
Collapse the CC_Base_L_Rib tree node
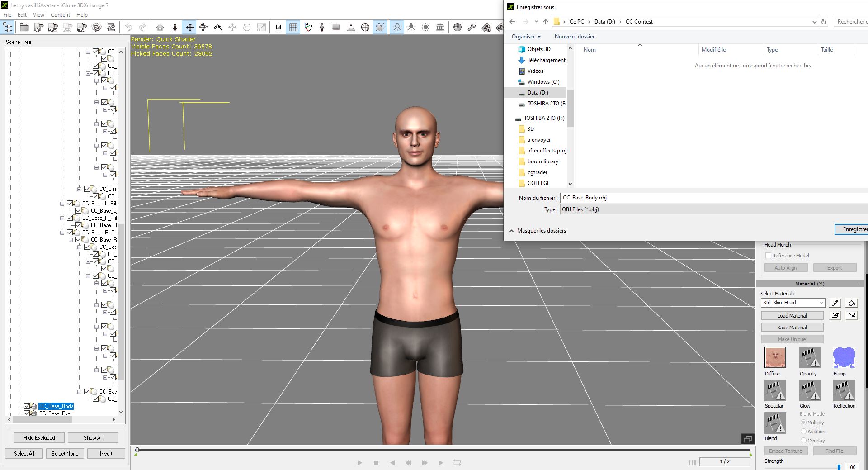[x=62, y=204]
